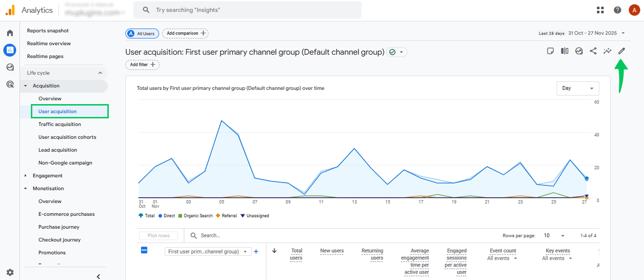Click the search bar for Insights
This screenshot has width=644, height=280.
pyautogui.click(x=247, y=10)
